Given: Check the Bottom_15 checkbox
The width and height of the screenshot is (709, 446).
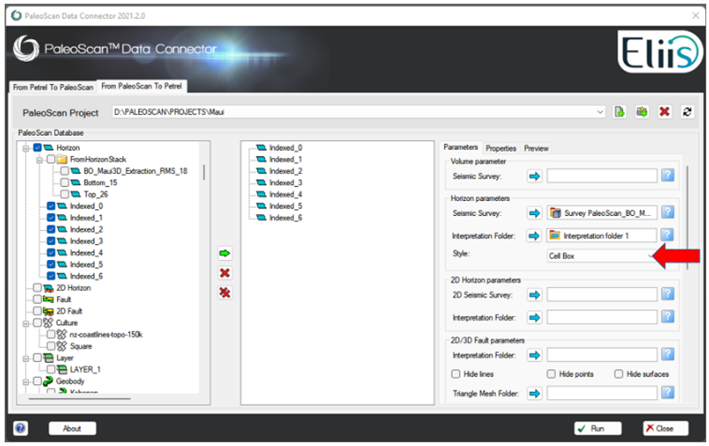Looking at the screenshot, I should tap(64, 182).
